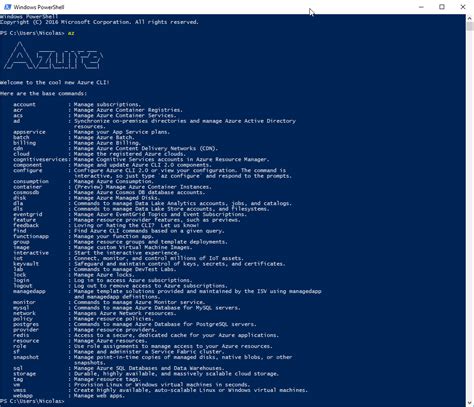Click the Azure ASCII art logo
Image resolution: width=474 pixels, height=407 pixels.
pos(53,56)
